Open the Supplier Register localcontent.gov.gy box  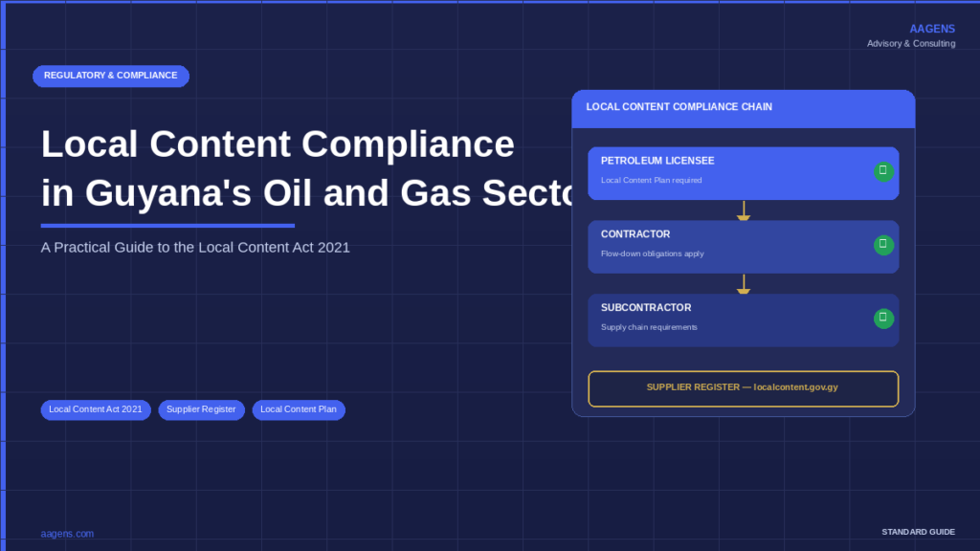[x=743, y=388]
